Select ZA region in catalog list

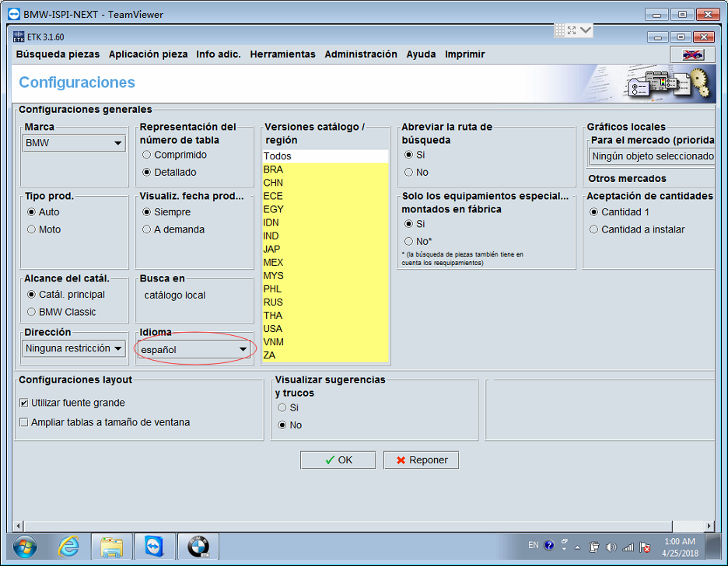pyautogui.click(x=325, y=355)
